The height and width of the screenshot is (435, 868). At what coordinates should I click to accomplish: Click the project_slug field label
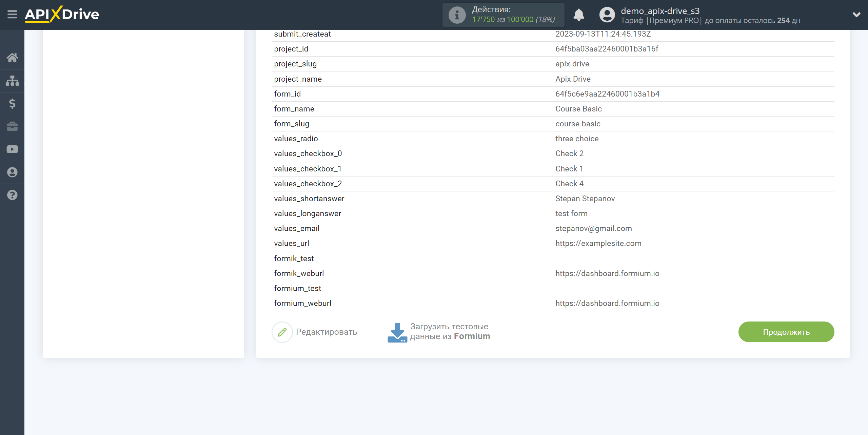coord(295,64)
